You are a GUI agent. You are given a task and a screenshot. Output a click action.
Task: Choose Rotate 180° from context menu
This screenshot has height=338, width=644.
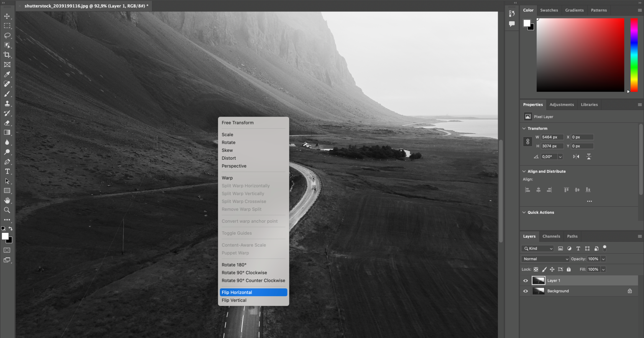tap(253, 265)
